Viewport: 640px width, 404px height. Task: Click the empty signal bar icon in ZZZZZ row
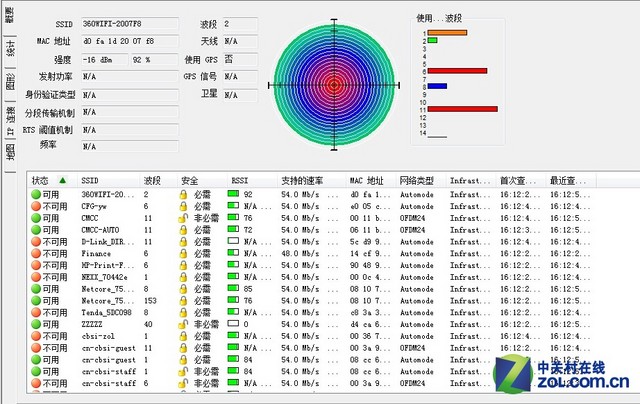(233, 324)
